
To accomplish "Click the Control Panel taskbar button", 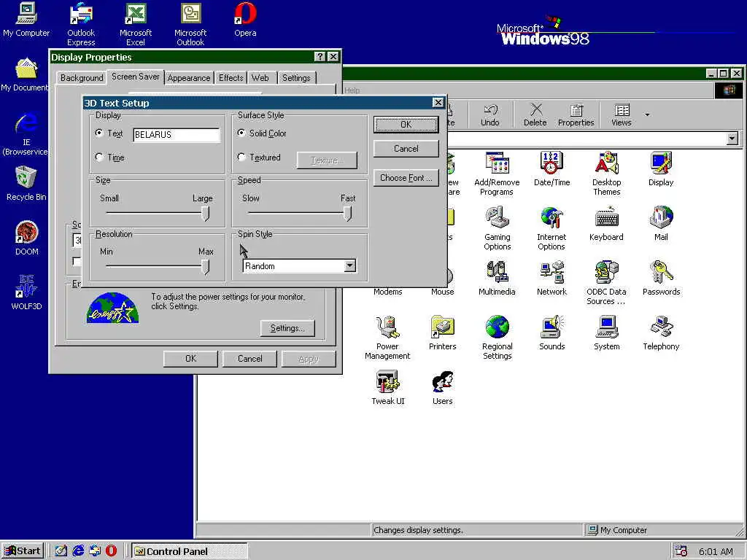I will point(190,551).
